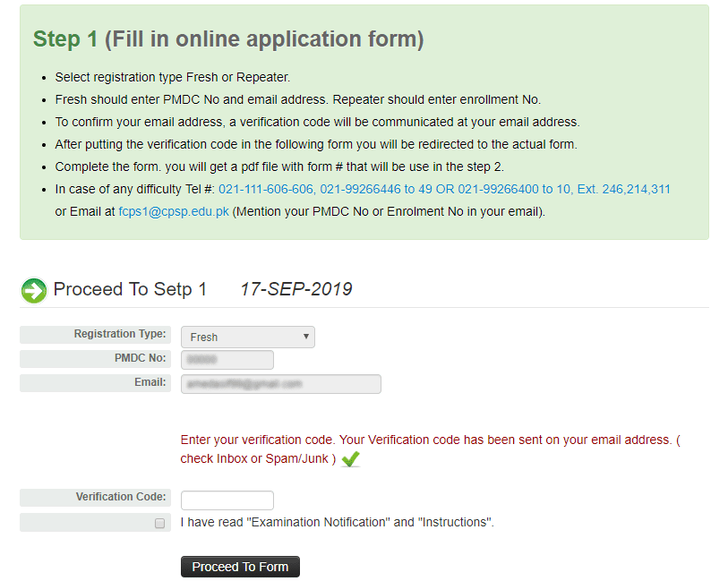Click the green check mark icon

point(350,458)
